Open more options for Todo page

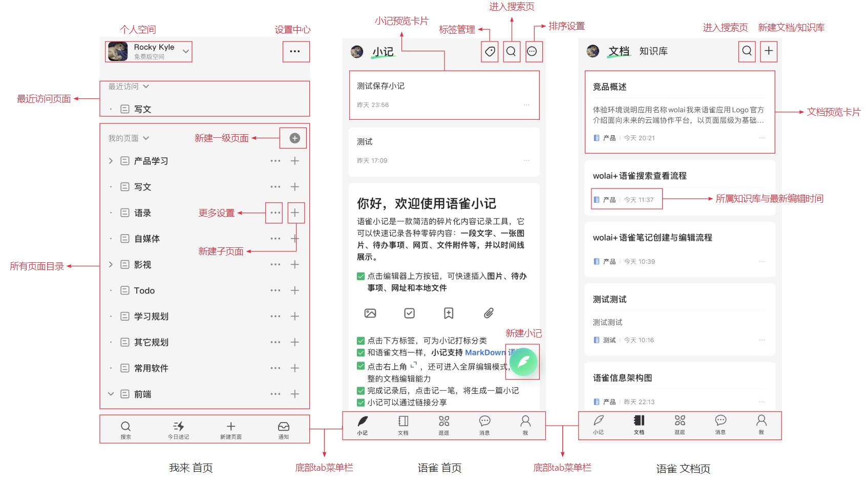pyautogui.click(x=276, y=290)
